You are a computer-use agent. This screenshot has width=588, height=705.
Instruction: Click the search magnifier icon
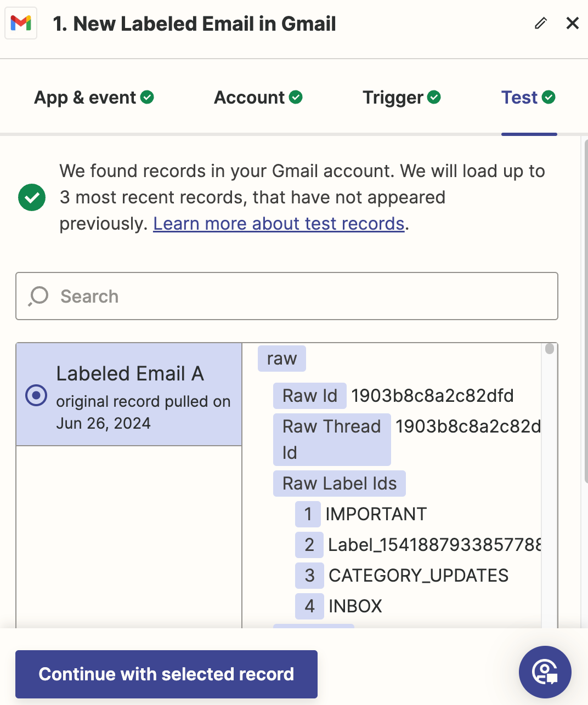pyautogui.click(x=38, y=296)
